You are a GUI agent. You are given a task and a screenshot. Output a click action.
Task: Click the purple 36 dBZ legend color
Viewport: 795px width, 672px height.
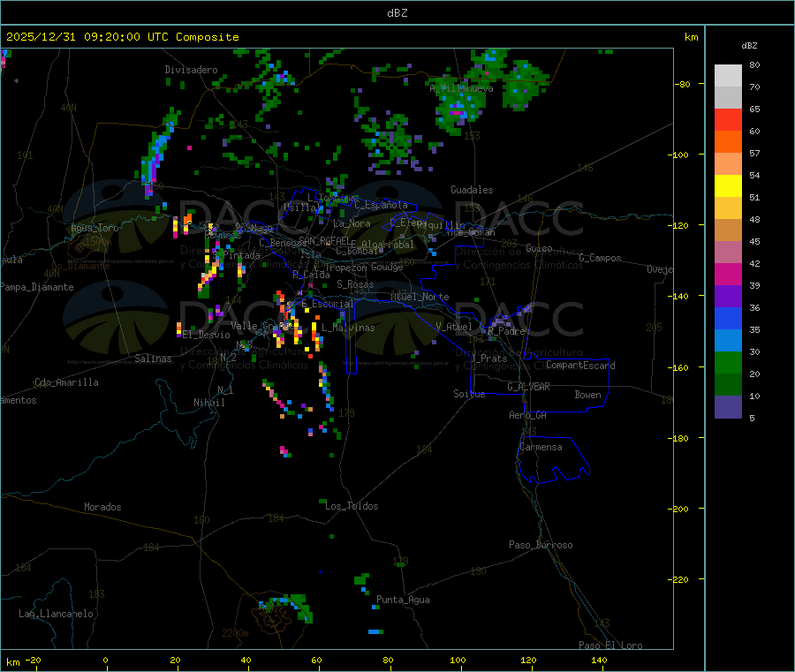728,297
